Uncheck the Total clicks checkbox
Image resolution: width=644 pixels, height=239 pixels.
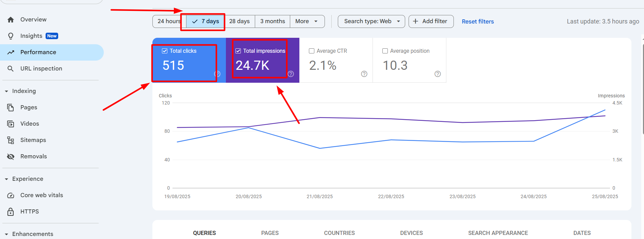pos(165,51)
